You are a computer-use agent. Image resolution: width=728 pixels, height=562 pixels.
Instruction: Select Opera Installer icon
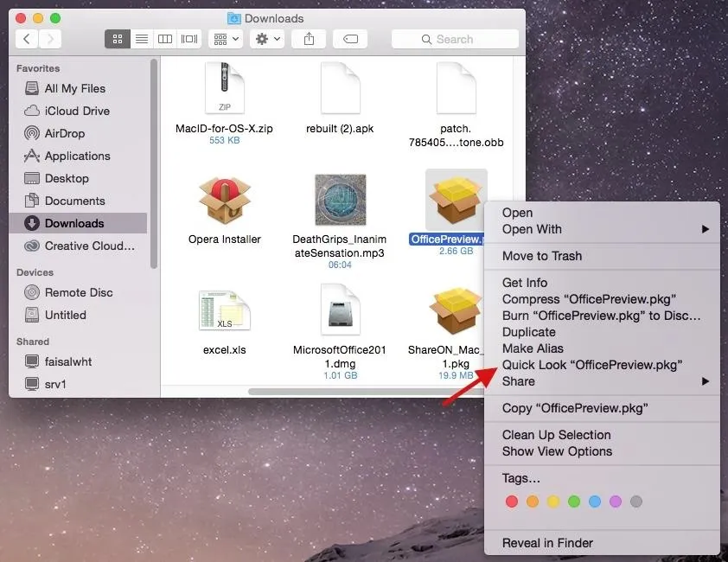pos(225,201)
